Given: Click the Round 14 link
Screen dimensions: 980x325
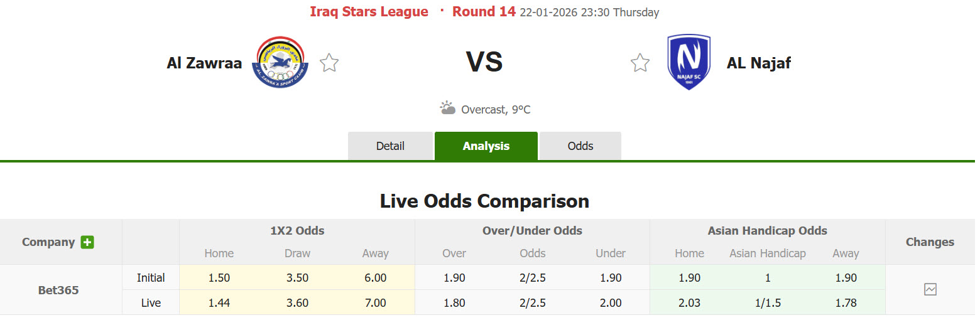Looking at the screenshot, I should (484, 12).
